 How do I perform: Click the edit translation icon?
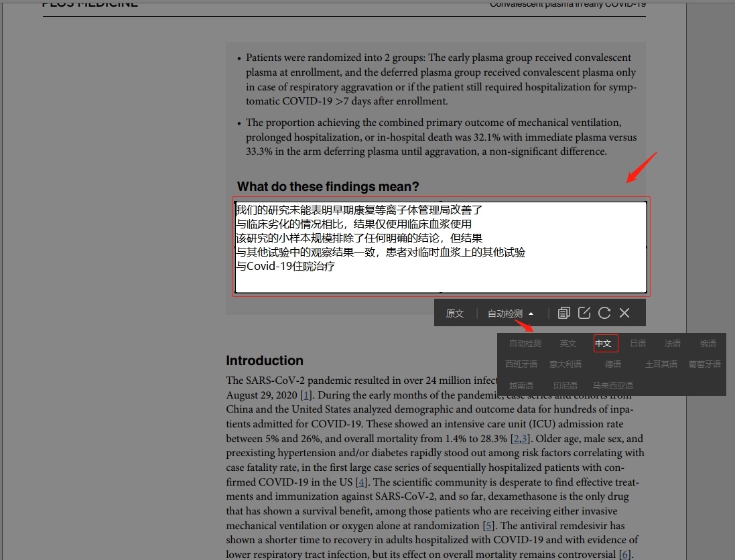[584, 313]
